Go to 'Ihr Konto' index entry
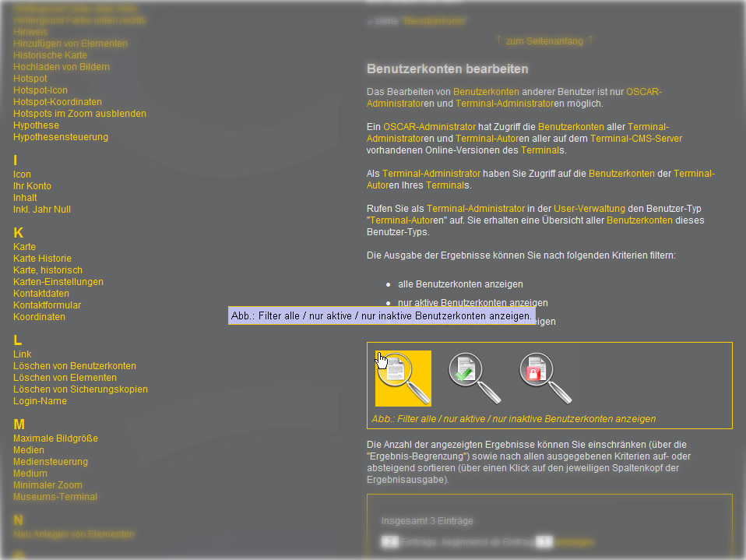This screenshot has height=560, width=746. pos(32,186)
